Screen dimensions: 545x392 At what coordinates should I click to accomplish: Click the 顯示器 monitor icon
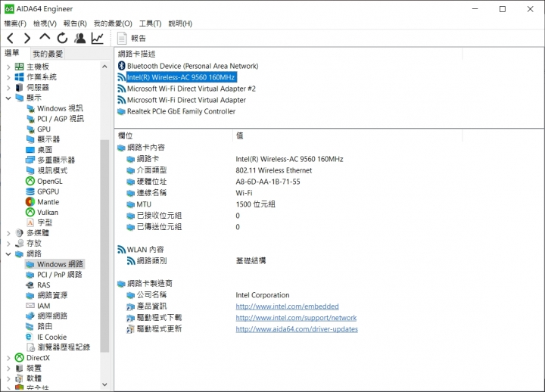[30, 139]
